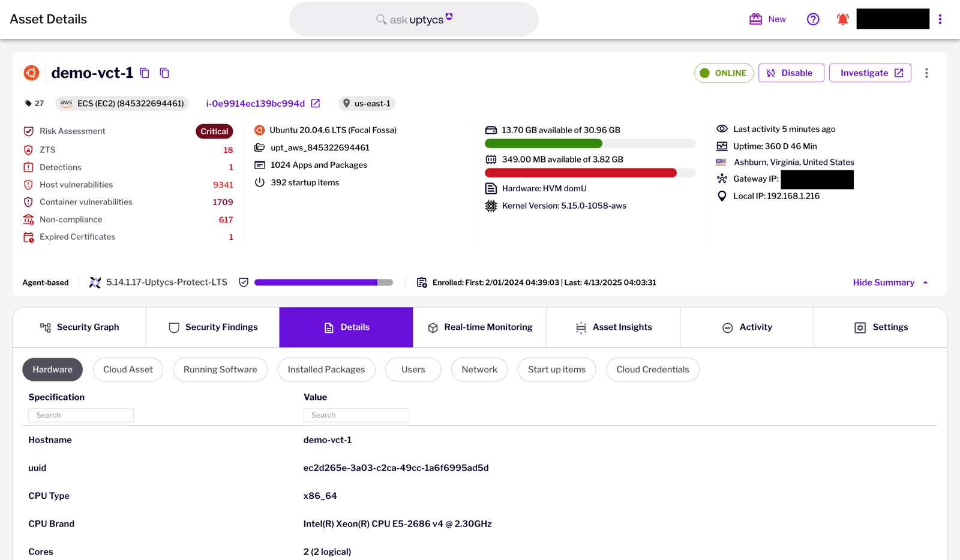Click the Critical risk badge
The height and width of the screenshot is (560, 960).
click(x=214, y=131)
